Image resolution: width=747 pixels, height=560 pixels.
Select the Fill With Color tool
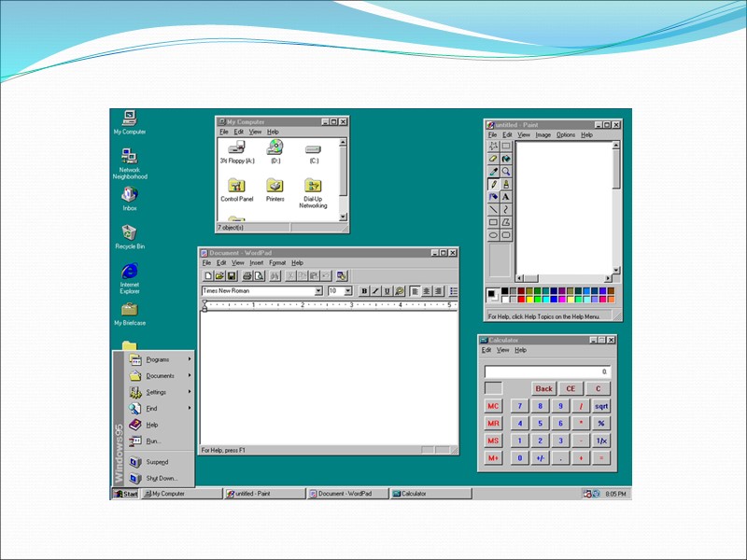coord(506,159)
